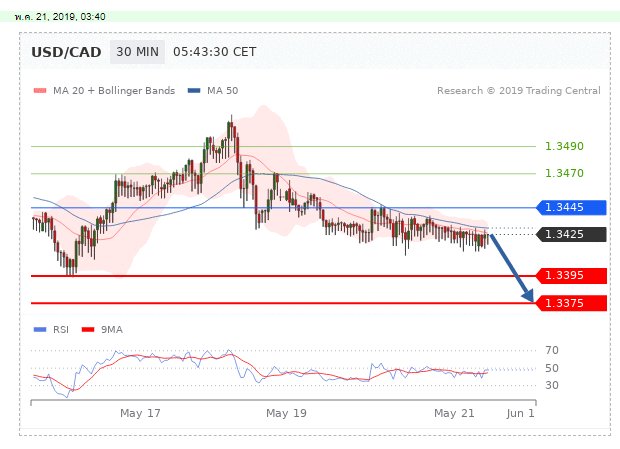Click the May 21 date axis label

[x=454, y=413]
